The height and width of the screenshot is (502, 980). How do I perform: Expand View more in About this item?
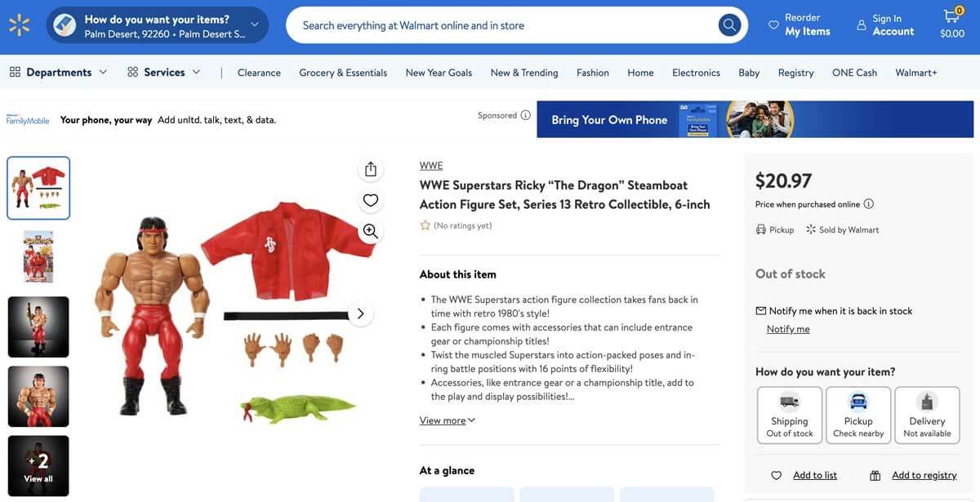click(x=448, y=420)
